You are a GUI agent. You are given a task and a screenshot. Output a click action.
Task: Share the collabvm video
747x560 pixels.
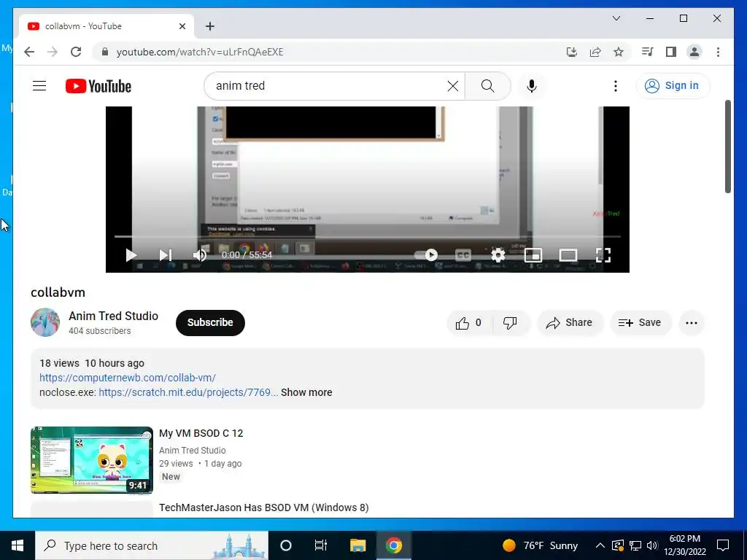pyautogui.click(x=570, y=323)
